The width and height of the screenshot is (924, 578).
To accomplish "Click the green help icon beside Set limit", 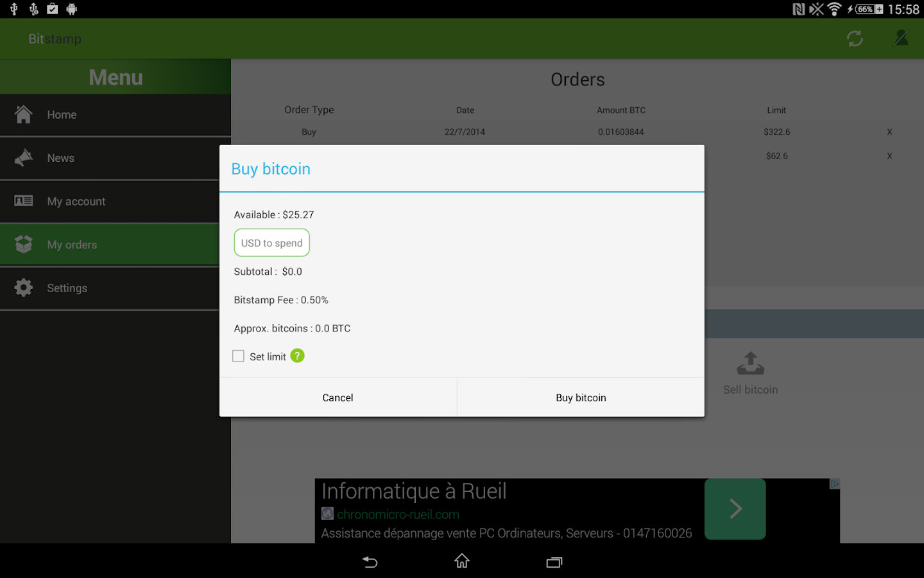I will [297, 356].
